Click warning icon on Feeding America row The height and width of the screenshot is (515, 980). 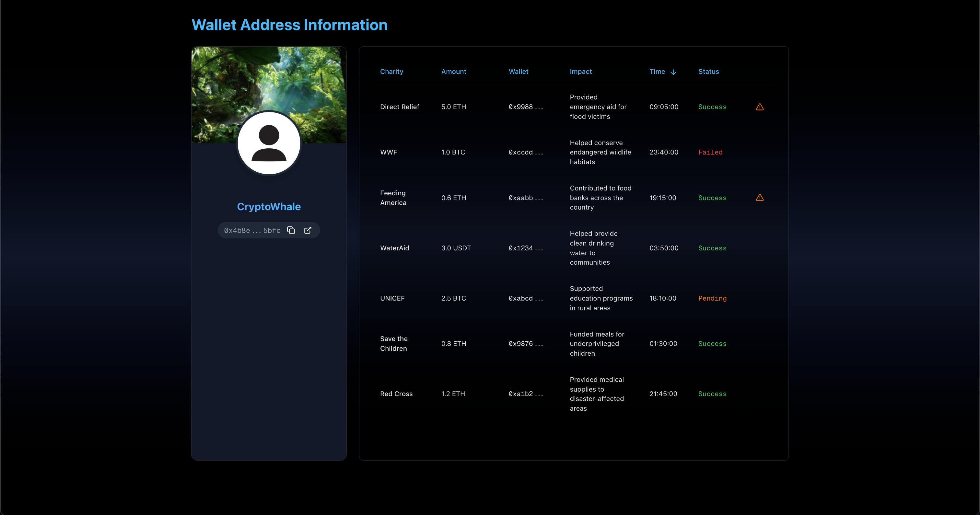point(759,198)
